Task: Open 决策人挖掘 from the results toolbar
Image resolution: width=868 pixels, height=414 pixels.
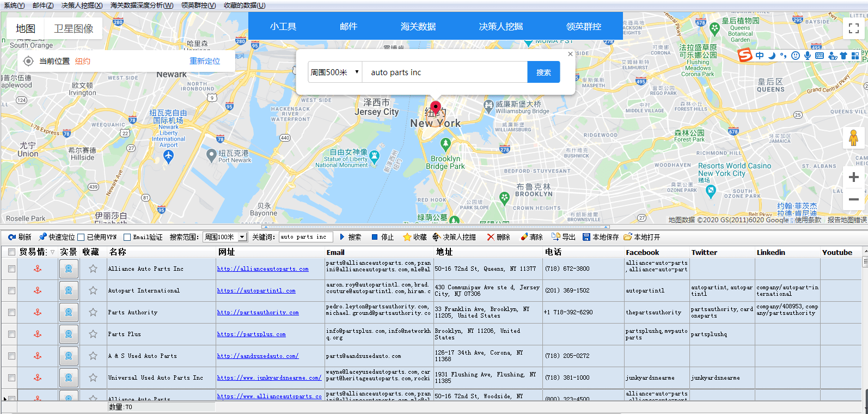Action: [x=454, y=237]
